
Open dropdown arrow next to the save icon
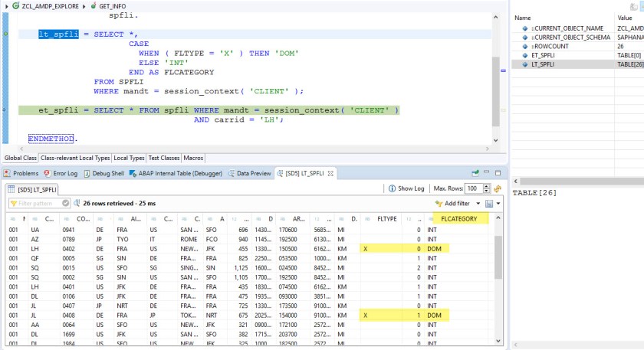click(498, 204)
